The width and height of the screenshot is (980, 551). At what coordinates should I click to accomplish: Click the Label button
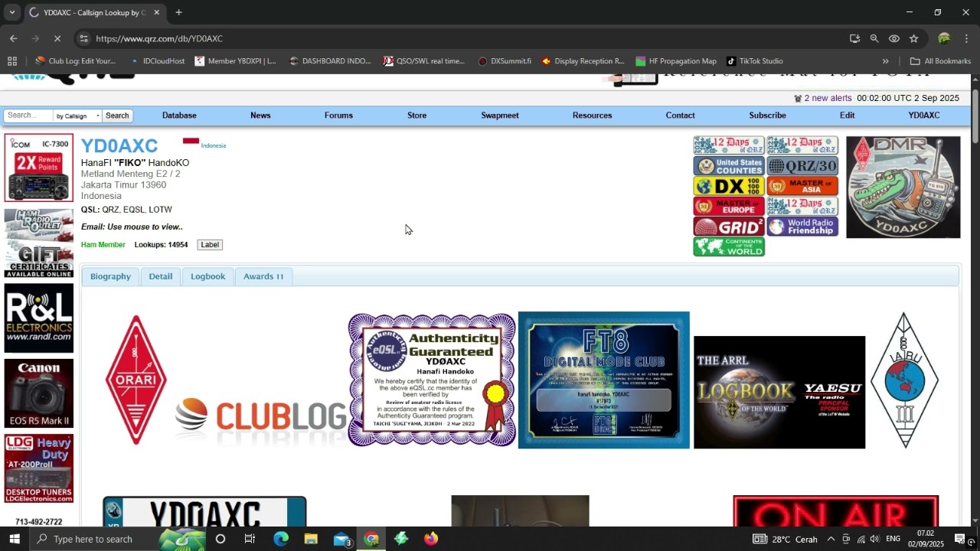click(209, 245)
